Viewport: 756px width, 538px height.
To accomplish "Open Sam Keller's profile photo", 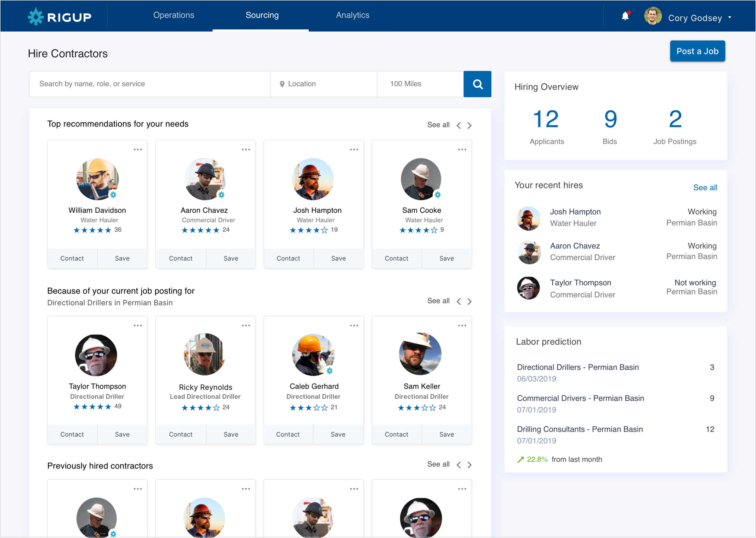I will click(x=420, y=354).
